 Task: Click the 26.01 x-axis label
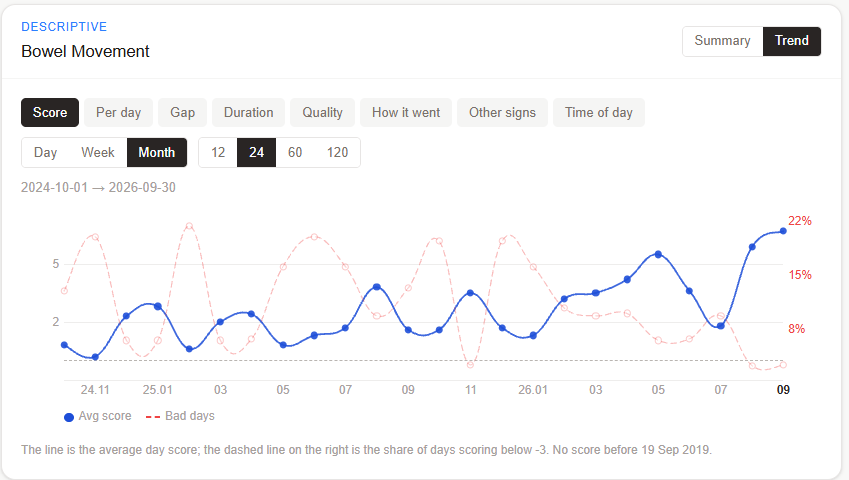533,390
